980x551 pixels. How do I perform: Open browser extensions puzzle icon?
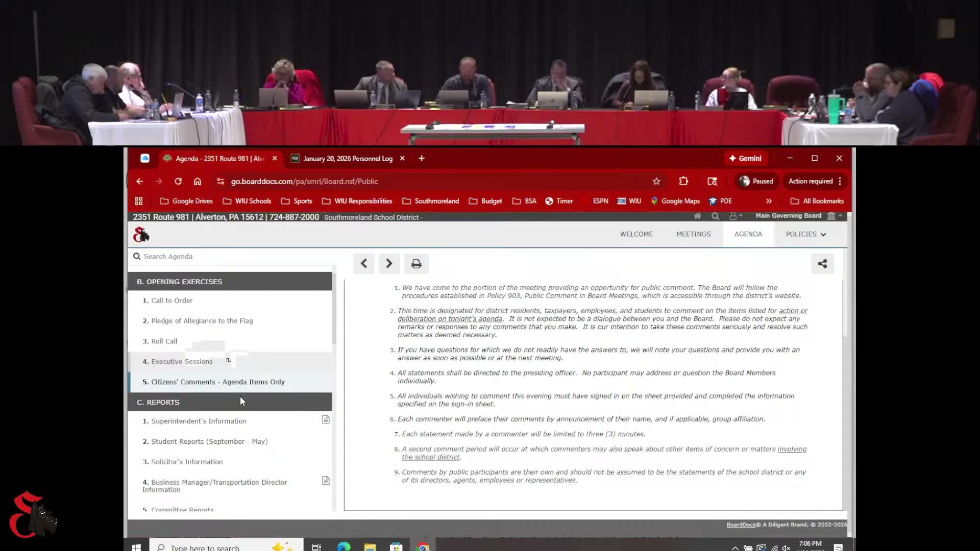[x=683, y=181]
